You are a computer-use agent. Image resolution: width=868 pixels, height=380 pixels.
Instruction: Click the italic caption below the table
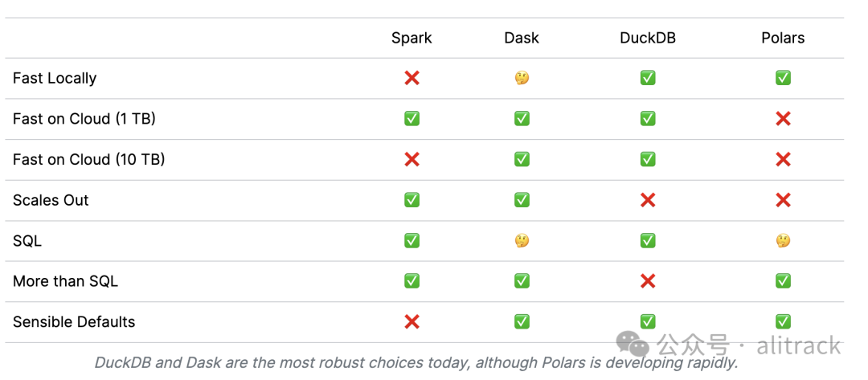(x=416, y=362)
